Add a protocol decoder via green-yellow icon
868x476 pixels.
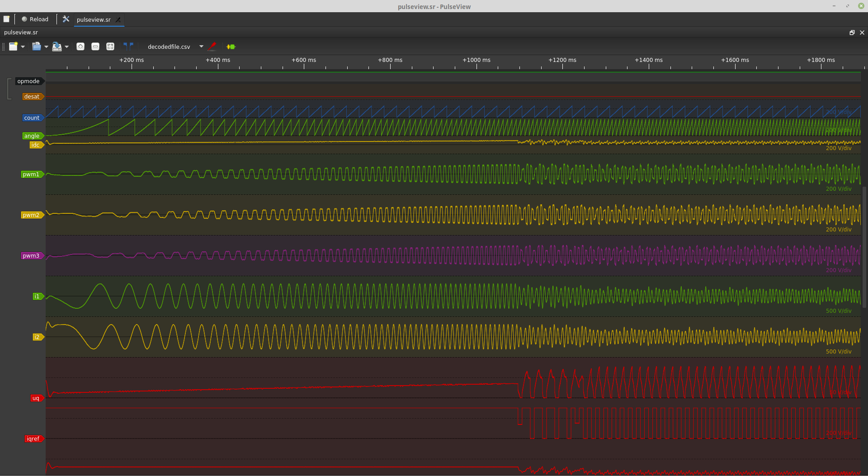click(231, 47)
